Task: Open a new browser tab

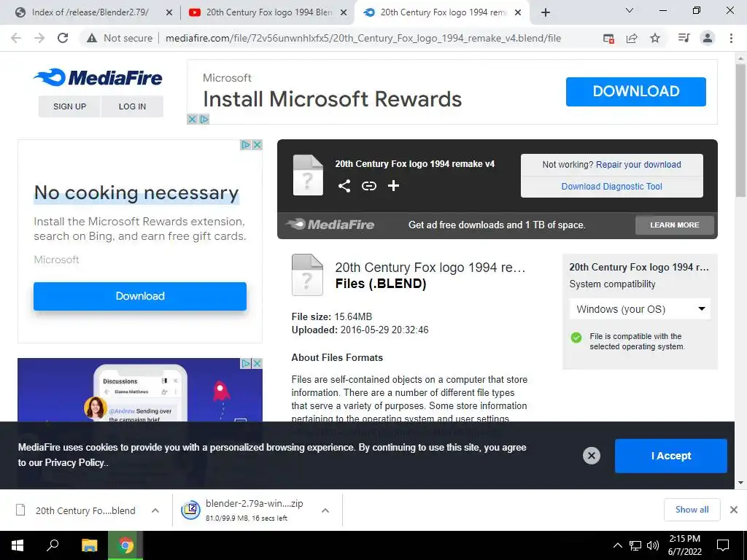Action: click(x=546, y=12)
